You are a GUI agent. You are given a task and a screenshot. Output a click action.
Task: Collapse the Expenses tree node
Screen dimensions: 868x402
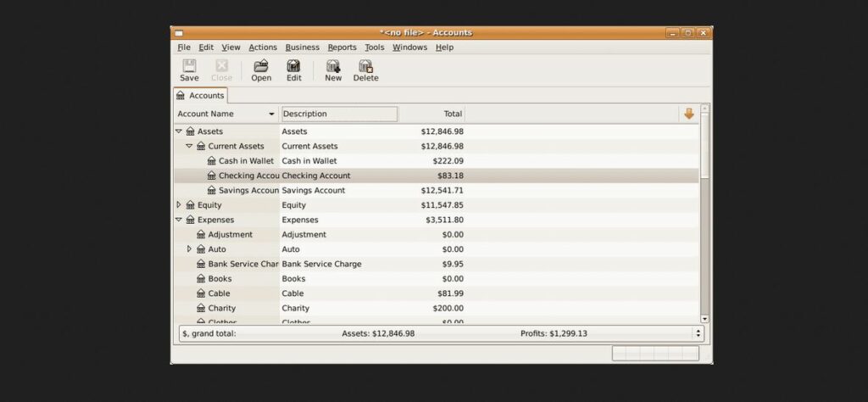click(178, 220)
